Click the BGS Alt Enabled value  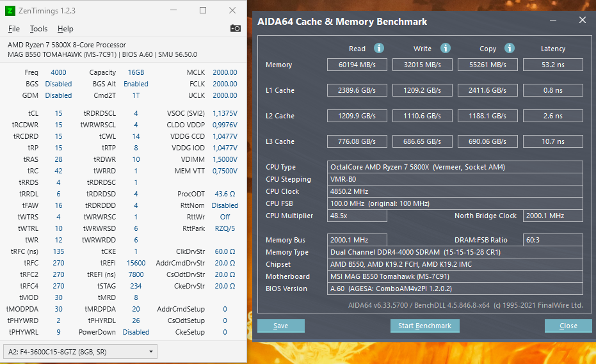[x=136, y=84]
